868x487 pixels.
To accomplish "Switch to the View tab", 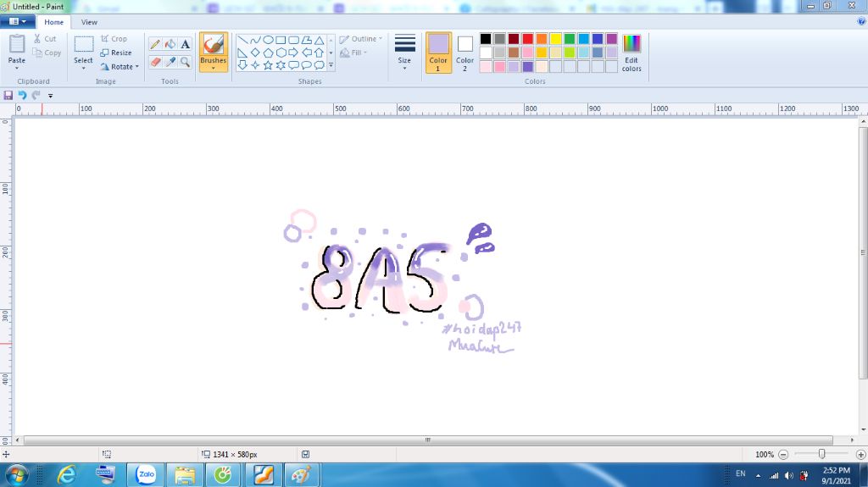I will (x=89, y=22).
